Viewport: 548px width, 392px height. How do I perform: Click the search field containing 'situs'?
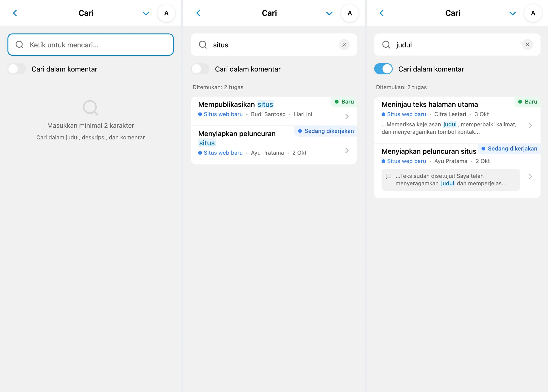click(x=274, y=45)
